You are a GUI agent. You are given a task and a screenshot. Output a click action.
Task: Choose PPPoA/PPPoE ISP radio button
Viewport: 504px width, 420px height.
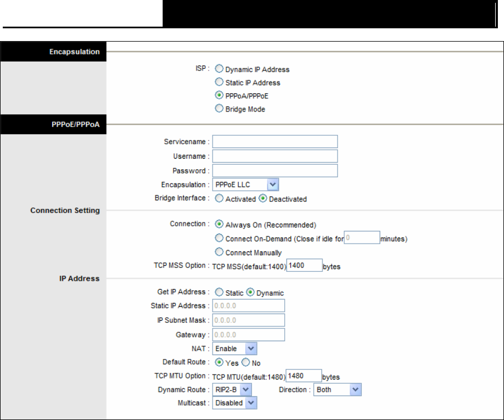pyautogui.click(x=219, y=95)
